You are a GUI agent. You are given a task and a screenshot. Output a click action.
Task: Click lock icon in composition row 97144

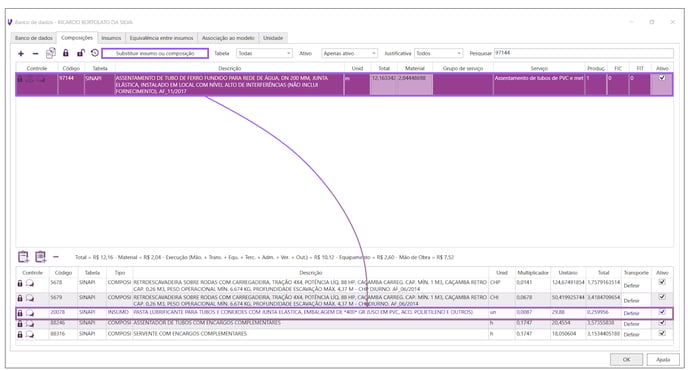(20, 79)
